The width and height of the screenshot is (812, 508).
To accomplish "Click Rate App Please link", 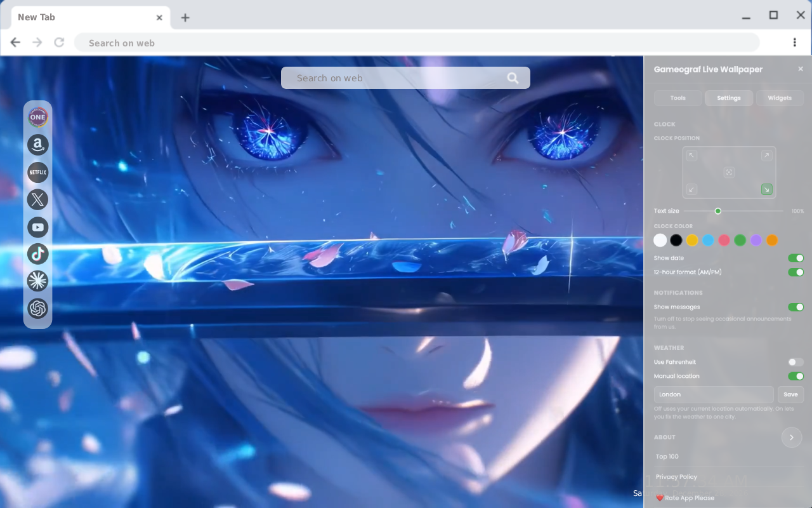I will (685, 498).
